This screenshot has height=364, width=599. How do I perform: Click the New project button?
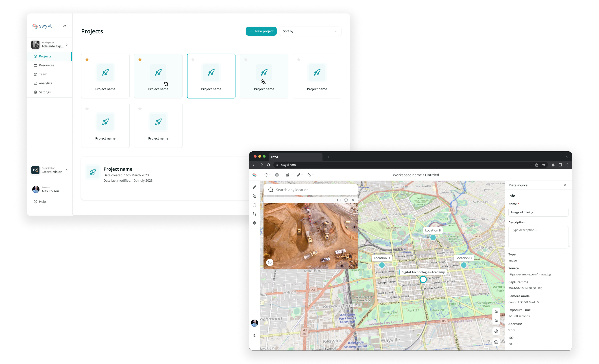261,31
